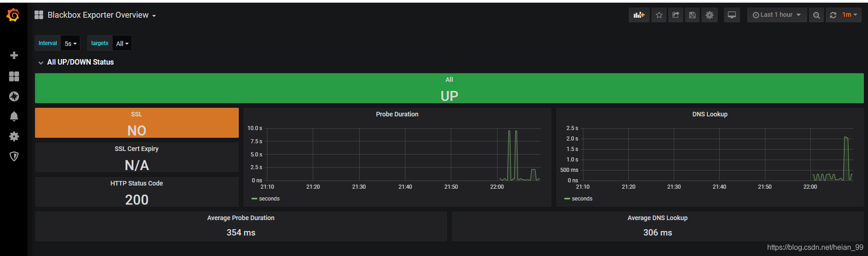Open the Alerting bell icon
Screen dimensions: 868x256
14,116
